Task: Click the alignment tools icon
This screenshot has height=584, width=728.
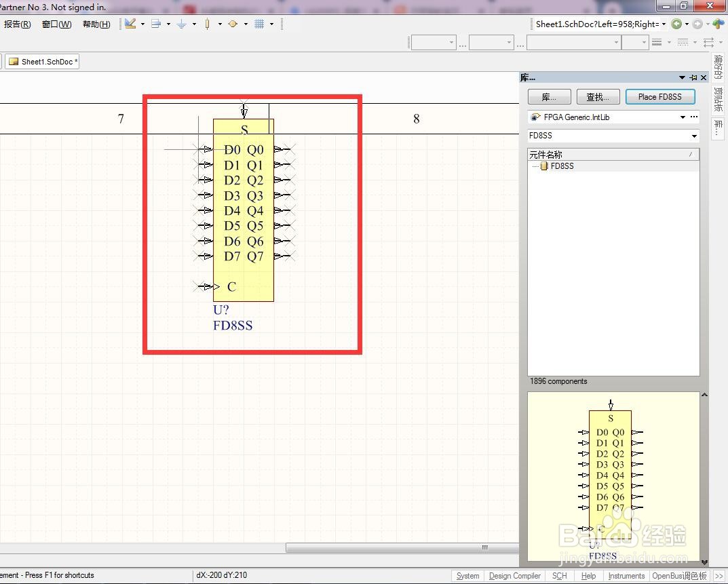Action: tap(156, 24)
